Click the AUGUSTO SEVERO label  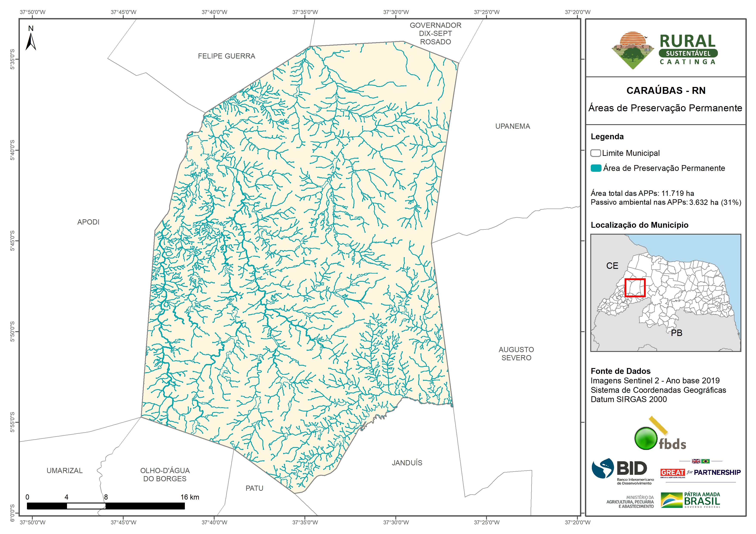(x=516, y=354)
